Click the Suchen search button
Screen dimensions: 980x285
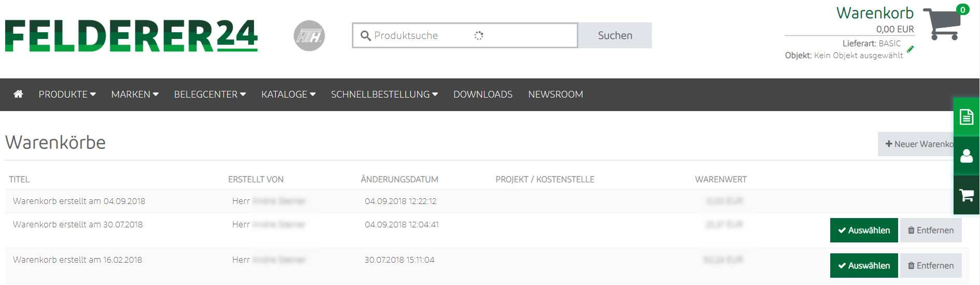coord(615,35)
